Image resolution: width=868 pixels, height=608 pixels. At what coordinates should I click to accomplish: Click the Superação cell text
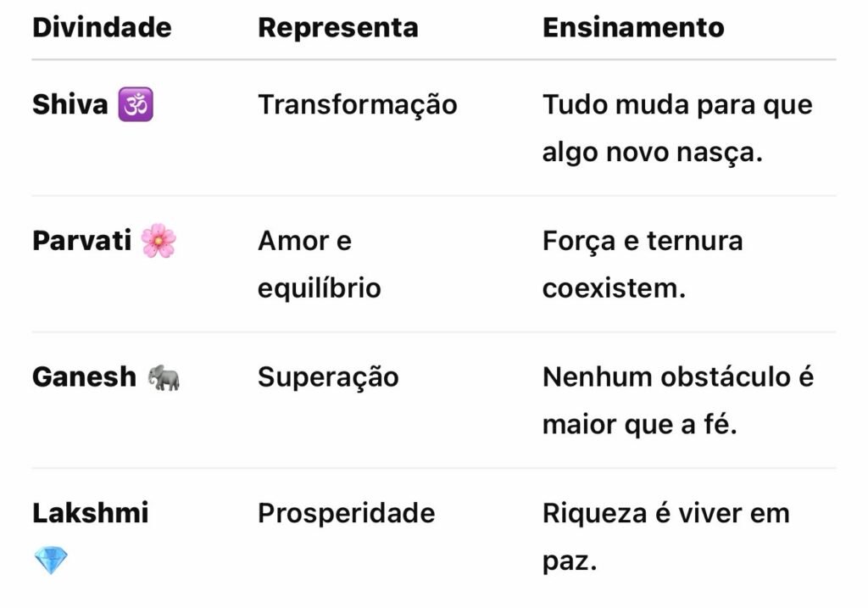point(328,377)
